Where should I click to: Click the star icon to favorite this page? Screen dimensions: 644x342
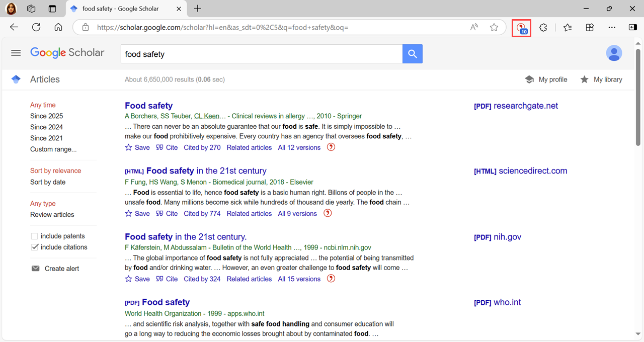tap(494, 28)
